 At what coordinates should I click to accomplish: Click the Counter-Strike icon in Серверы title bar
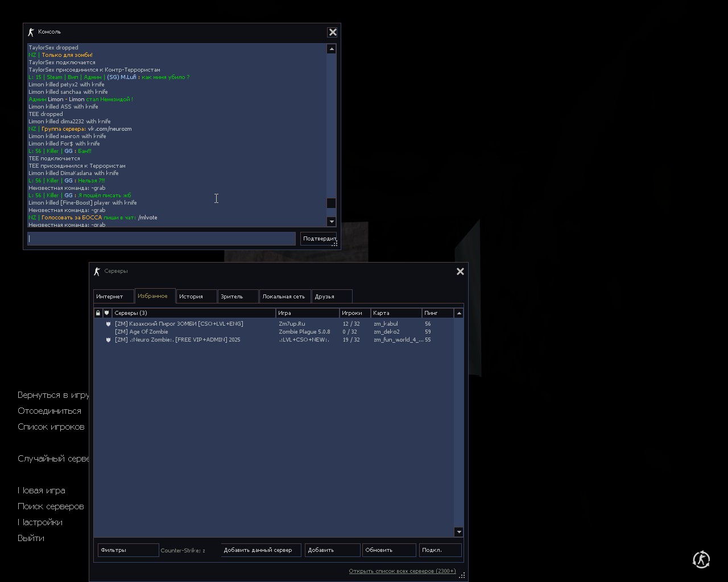97,272
